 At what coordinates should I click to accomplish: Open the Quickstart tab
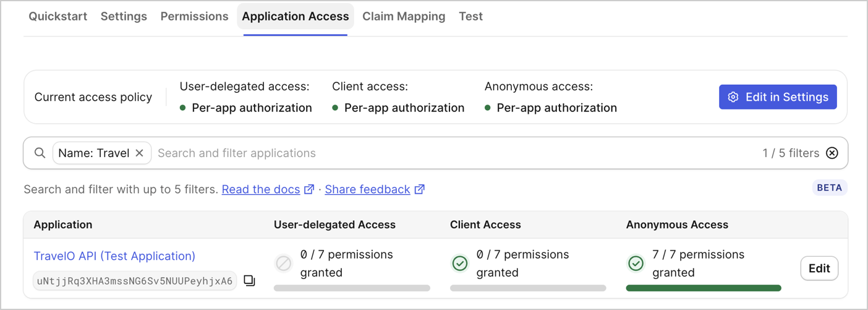point(57,17)
